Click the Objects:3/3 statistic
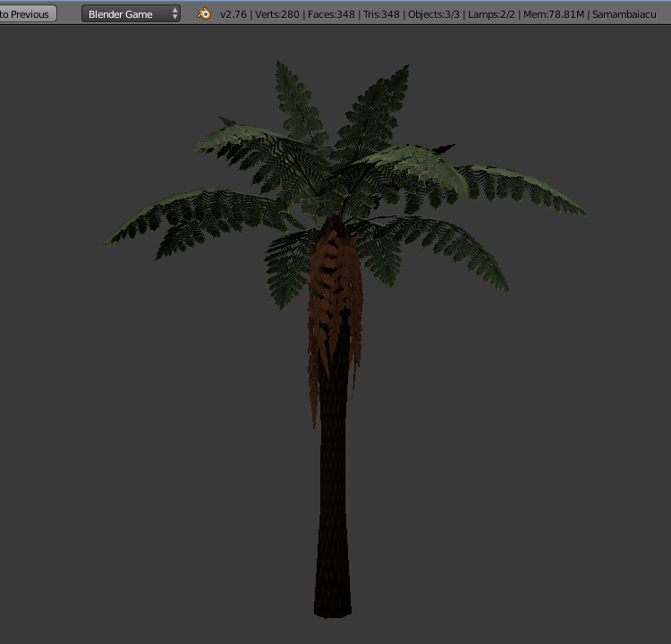This screenshot has height=644, width=671. click(x=434, y=14)
